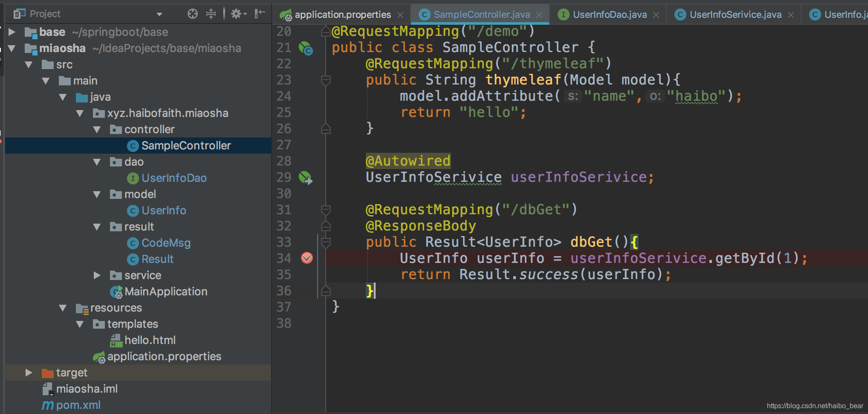The width and height of the screenshot is (868, 414).
Task: Click line number 38 in the gutter
Action: coord(284,323)
